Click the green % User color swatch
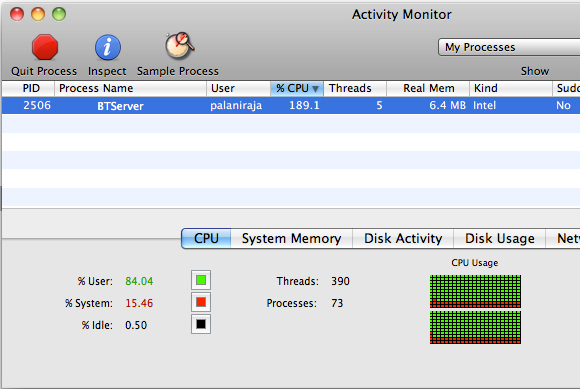Screen dimensions: 580x389 (x=201, y=280)
